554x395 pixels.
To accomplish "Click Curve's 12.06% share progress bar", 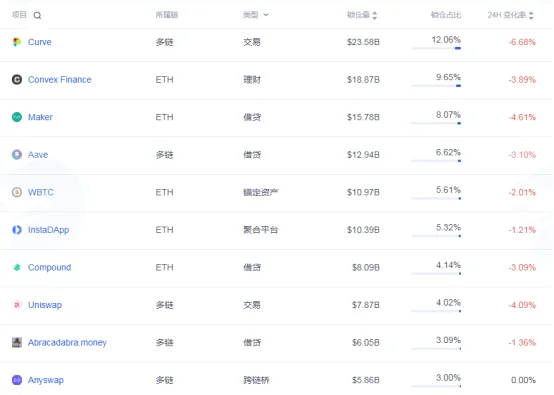I will pos(436,48).
